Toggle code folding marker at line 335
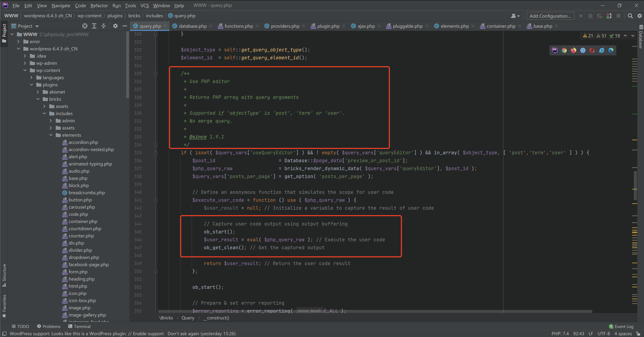Image resolution: width=644 pixels, height=337 pixels. click(x=156, y=153)
